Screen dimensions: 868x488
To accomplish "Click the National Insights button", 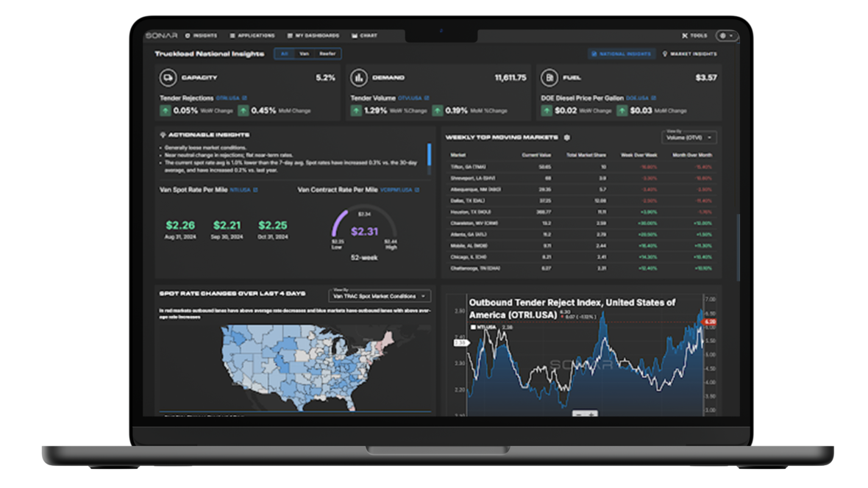I will click(x=621, y=54).
